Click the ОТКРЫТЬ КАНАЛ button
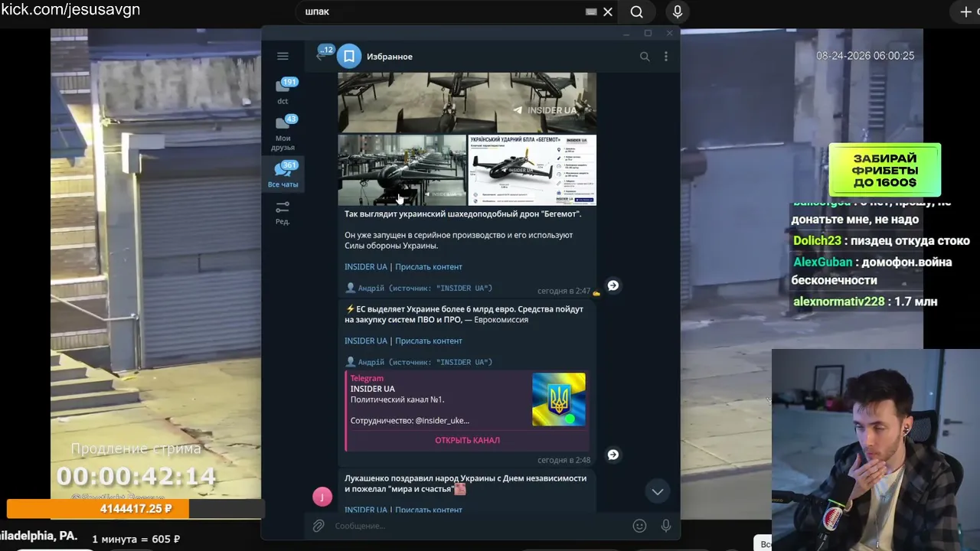980x551 pixels. [467, 440]
